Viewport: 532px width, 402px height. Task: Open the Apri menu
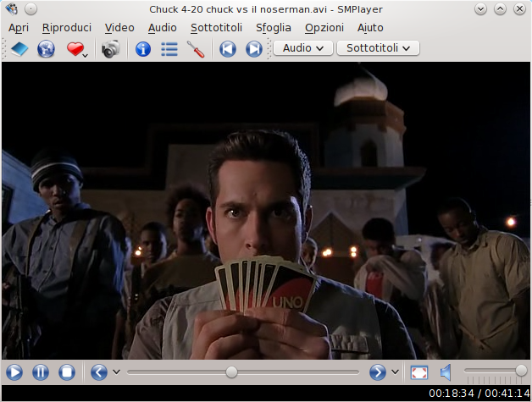19,28
